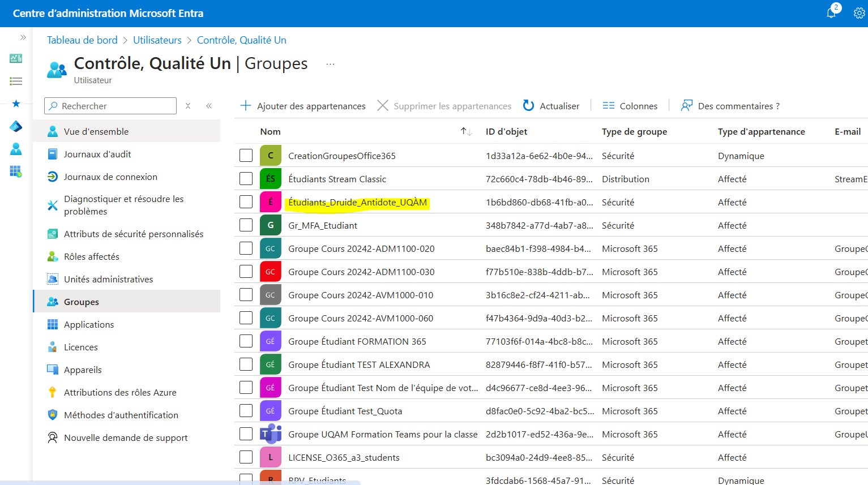Click the Des commentaires feedback icon
This screenshot has width=868, height=485.
tap(686, 106)
